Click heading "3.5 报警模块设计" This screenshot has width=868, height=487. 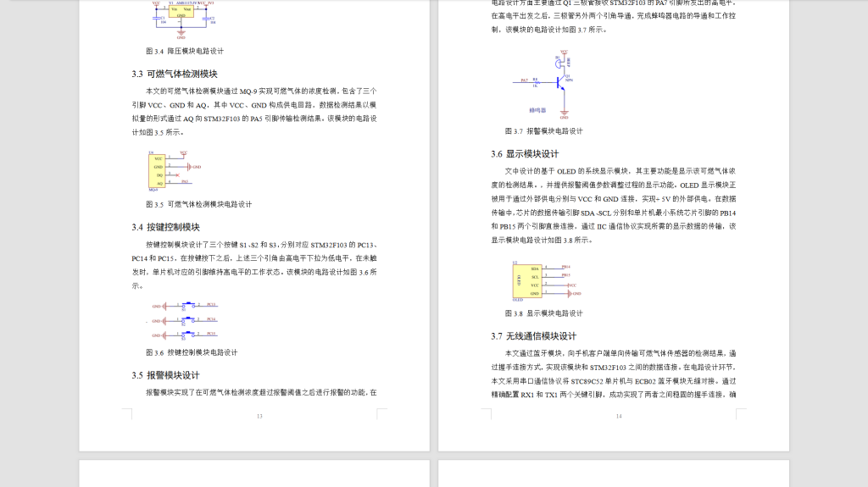click(165, 375)
